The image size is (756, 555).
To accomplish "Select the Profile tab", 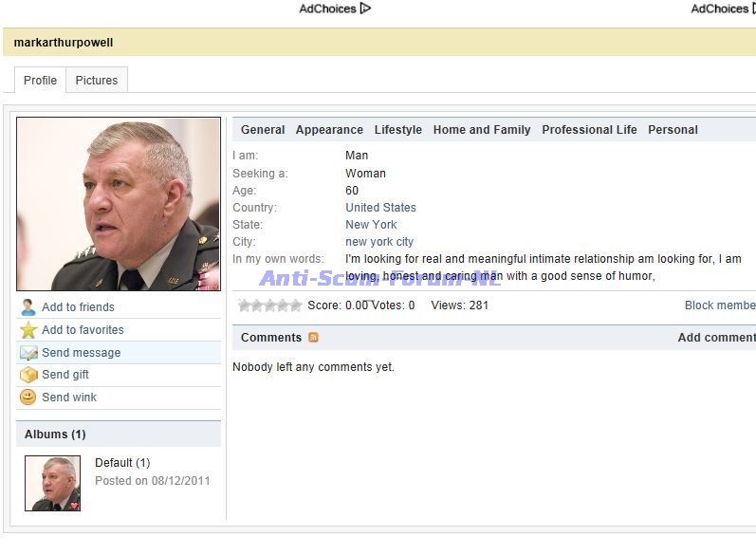I will click(40, 81).
